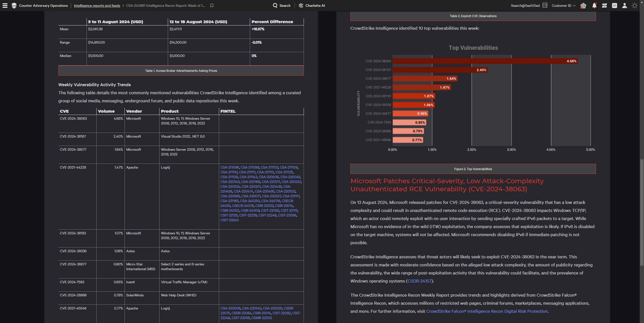This screenshot has width=644, height=323.
Task: Select the $14,950.00 range value
Action: coord(96,42)
